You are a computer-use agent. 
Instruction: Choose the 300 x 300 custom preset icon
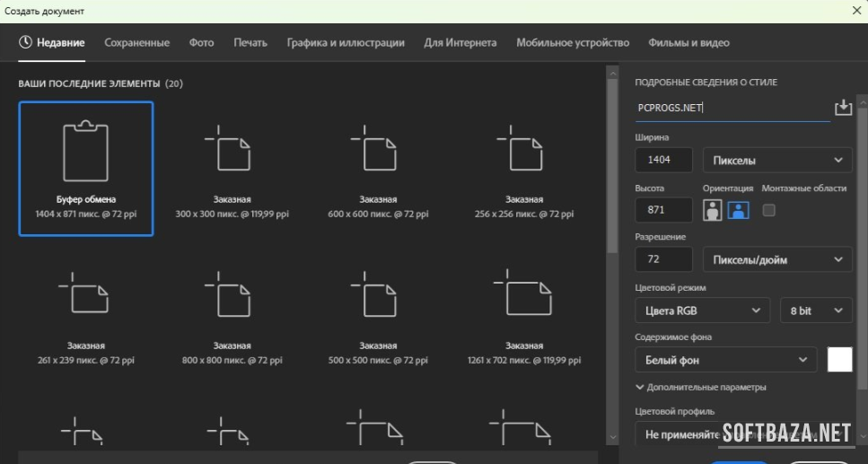pos(232,149)
